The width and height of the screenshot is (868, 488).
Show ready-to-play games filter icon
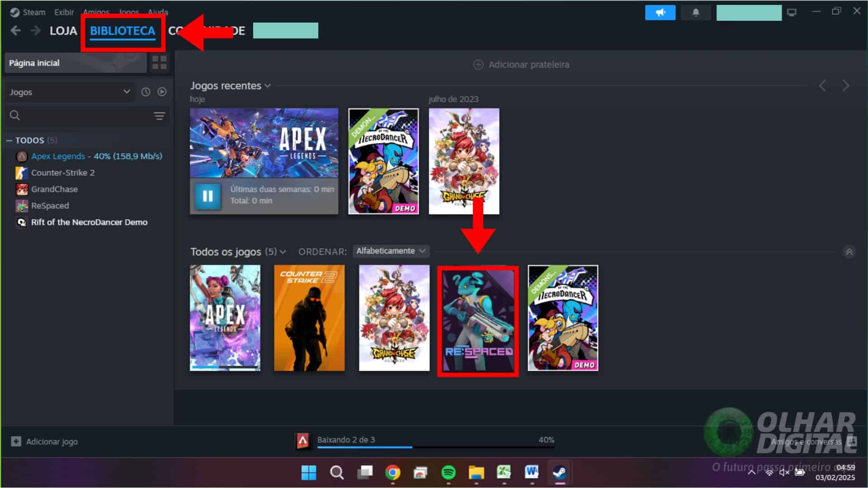click(x=162, y=92)
